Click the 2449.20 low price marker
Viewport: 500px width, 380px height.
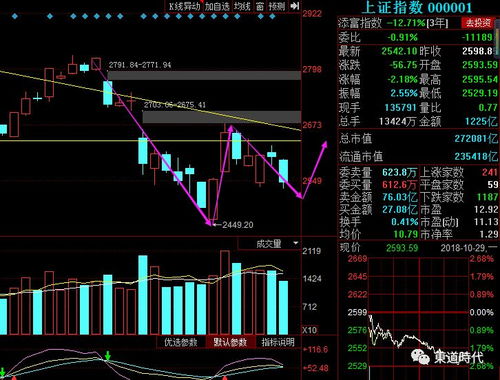coord(234,225)
